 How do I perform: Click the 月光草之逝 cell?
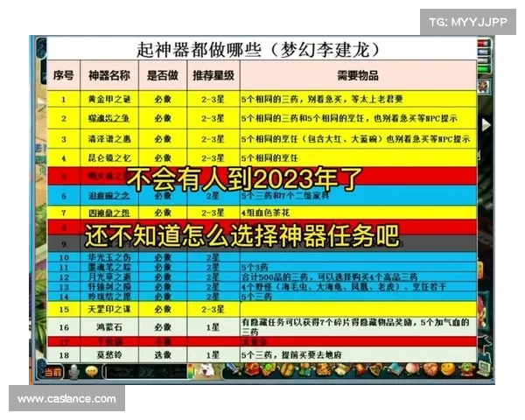pyautogui.click(x=109, y=277)
